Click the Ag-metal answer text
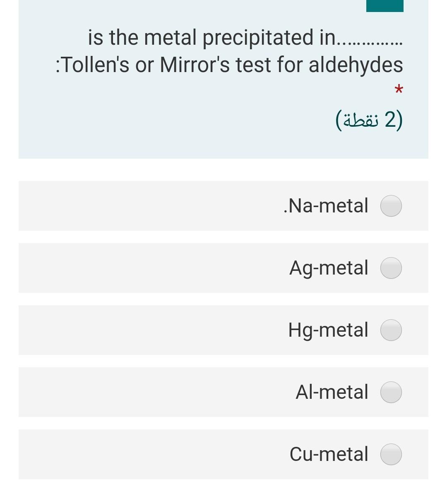The height and width of the screenshot is (504, 447). pyautogui.click(x=329, y=268)
